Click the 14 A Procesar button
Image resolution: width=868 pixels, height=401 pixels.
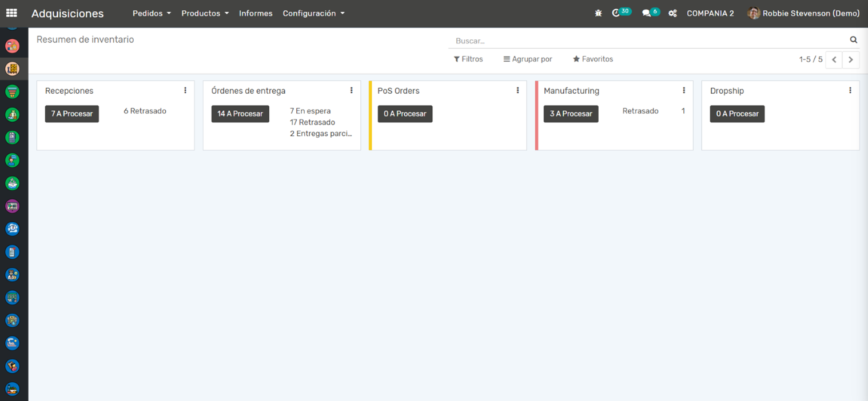coord(240,114)
